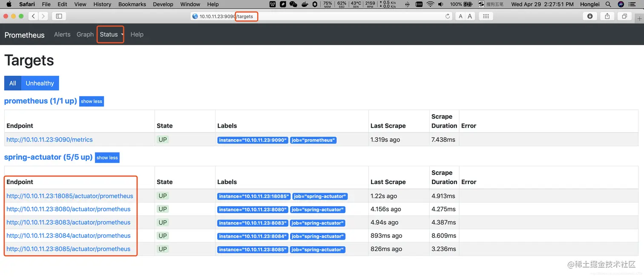
Task: Open the Window menu
Action: [190, 4]
